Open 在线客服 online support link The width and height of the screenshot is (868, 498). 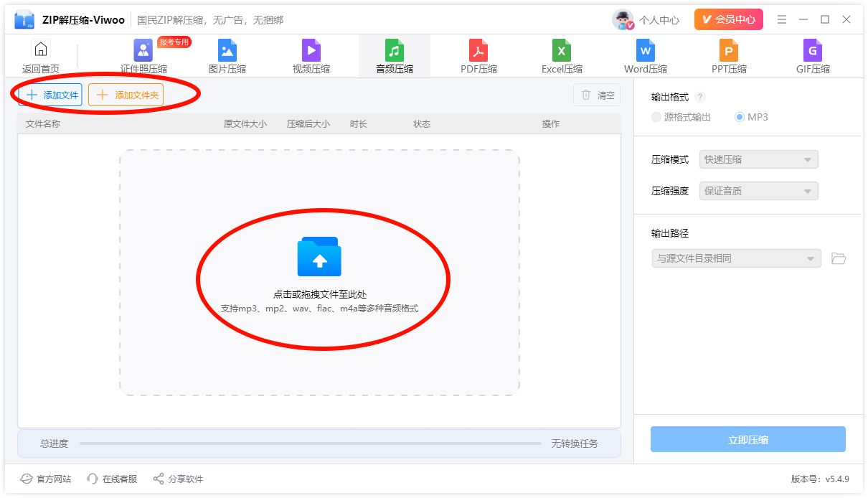112,479
